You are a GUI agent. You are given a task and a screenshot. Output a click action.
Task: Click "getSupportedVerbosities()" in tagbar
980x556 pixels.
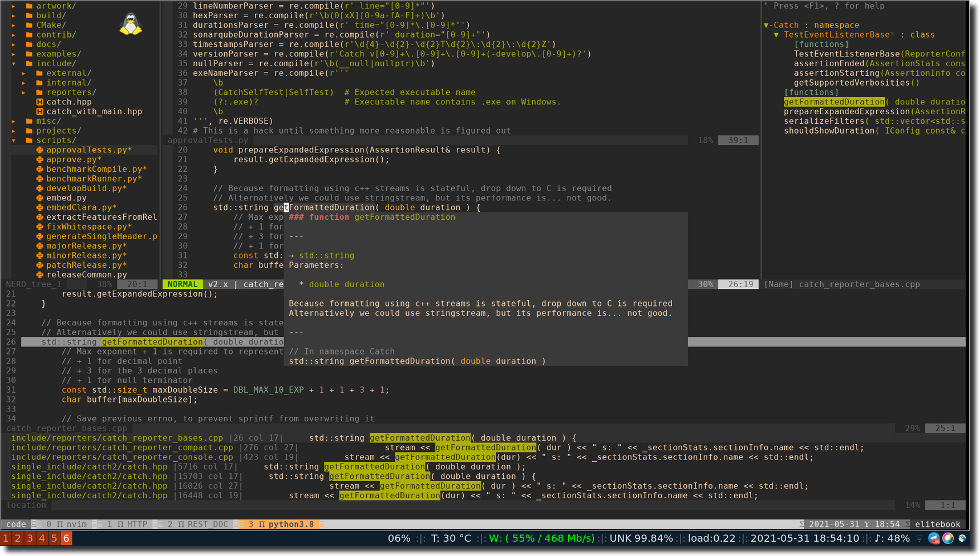[x=856, y=83]
